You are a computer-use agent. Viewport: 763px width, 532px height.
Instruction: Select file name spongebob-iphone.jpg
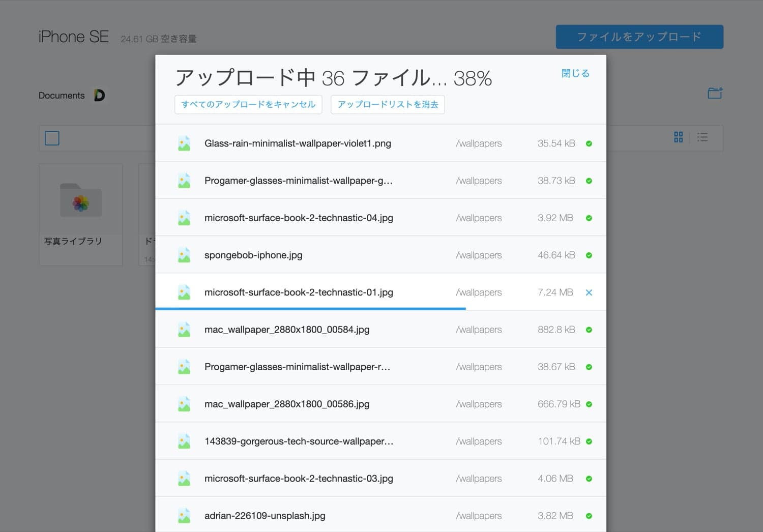coord(253,255)
